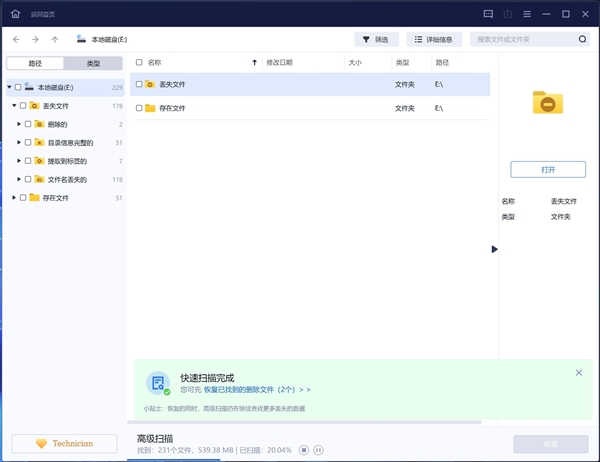The width and height of the screenshot is (600, 462).
Task: Expand the 存在文件 tree node
Action: pos(14,198)
